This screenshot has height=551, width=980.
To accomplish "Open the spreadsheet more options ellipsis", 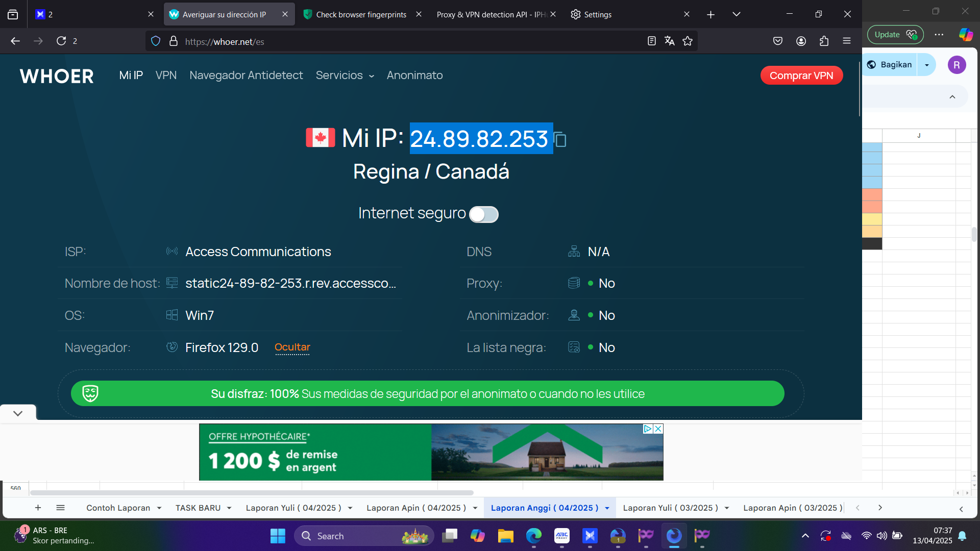I will coord(939,35).
